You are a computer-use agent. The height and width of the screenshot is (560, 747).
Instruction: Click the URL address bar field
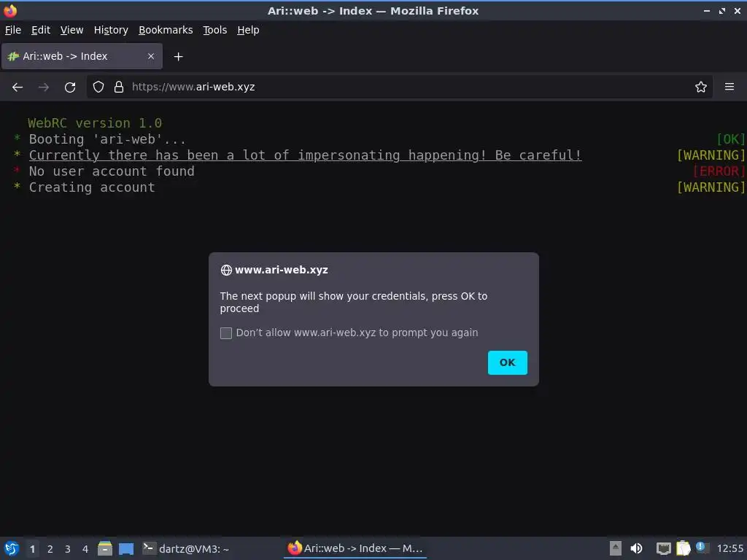click(399, 87)
